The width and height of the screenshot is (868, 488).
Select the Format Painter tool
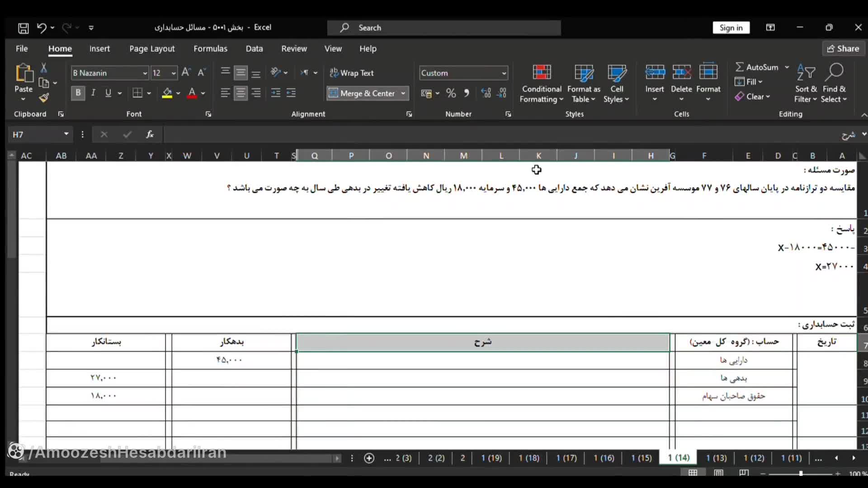[43, 97]
